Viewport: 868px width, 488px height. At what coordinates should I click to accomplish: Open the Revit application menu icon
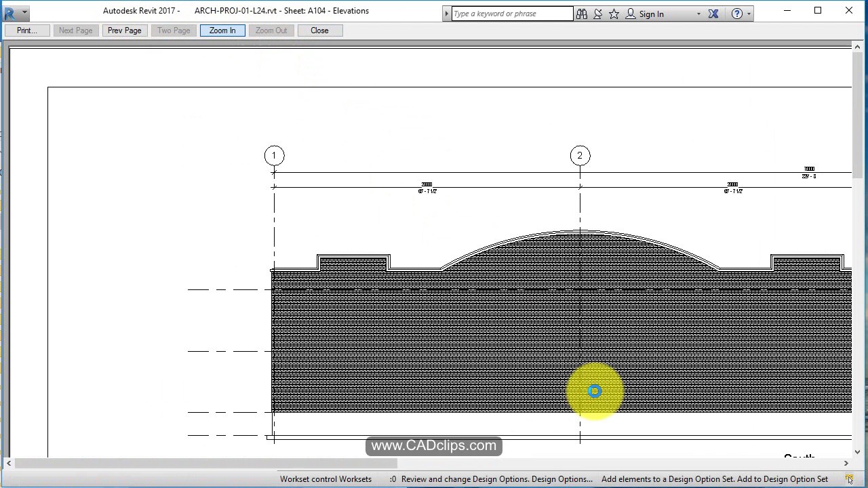click(x=9, y=12)
